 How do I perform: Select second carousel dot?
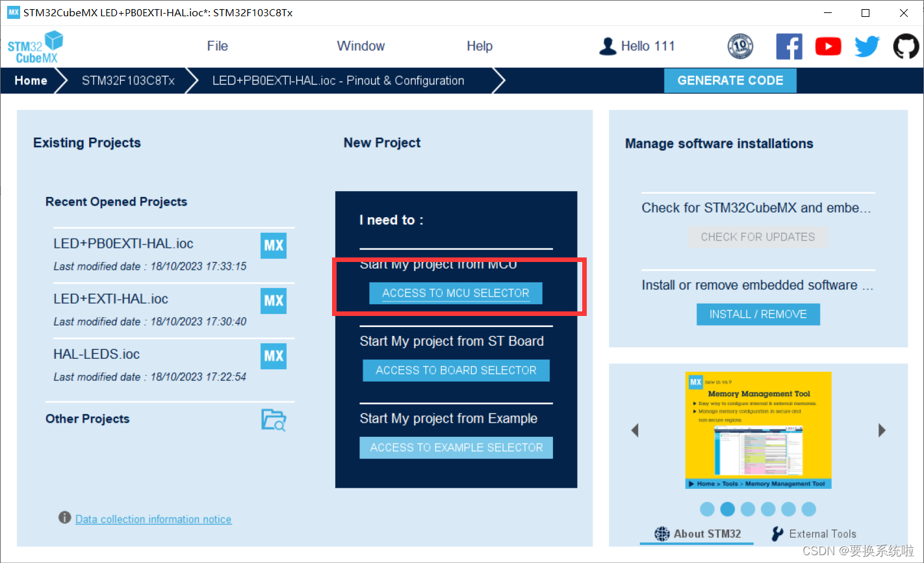pos(728,509)
